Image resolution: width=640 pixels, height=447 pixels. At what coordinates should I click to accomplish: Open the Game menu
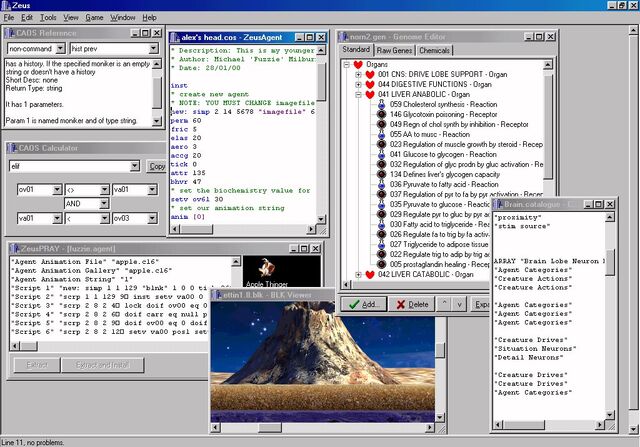(x=94, y=18)
